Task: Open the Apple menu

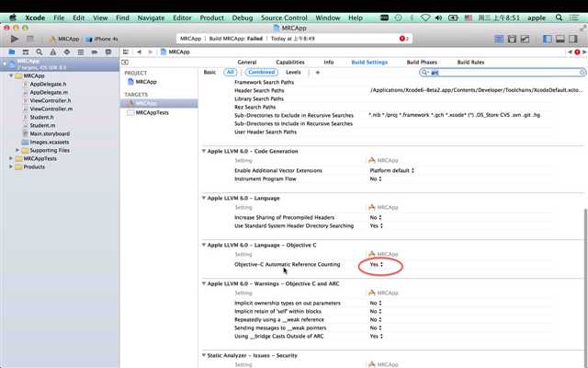Action: 13,17
